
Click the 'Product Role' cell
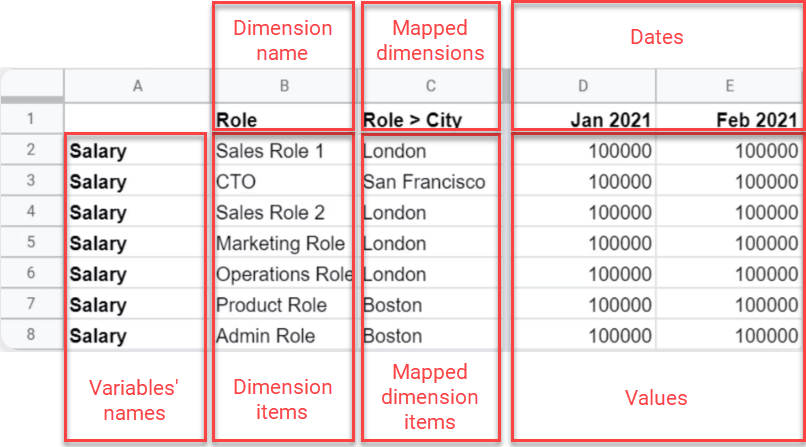[x=284, y=305]
